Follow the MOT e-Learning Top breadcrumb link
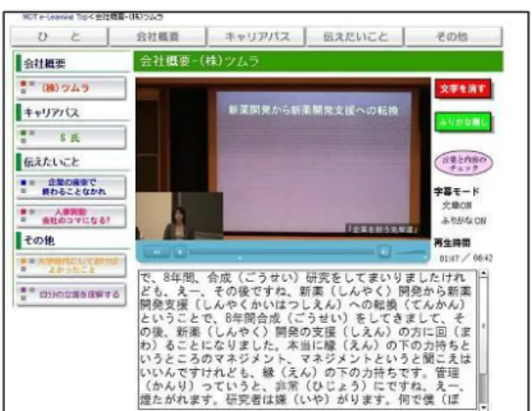The height and width of the screenshot is (411, 532). coord(55,17)
